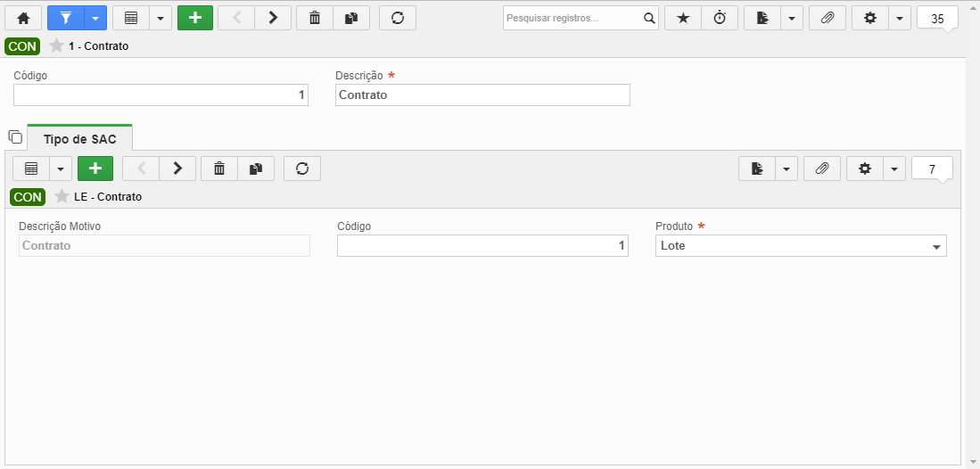Mark favorites using top toolbar star button
This screenshot has width=980, height=469.
pyautogui.click(x=683, y=18)
